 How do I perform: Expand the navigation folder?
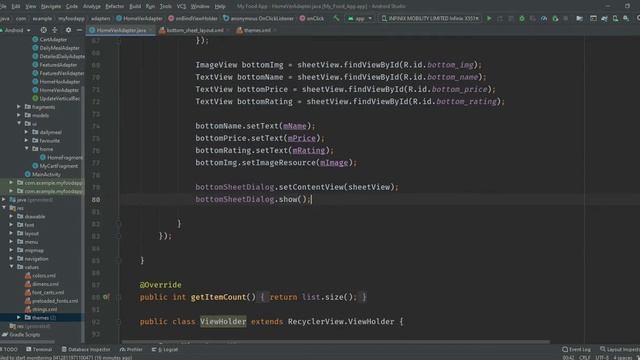(11, 259)
